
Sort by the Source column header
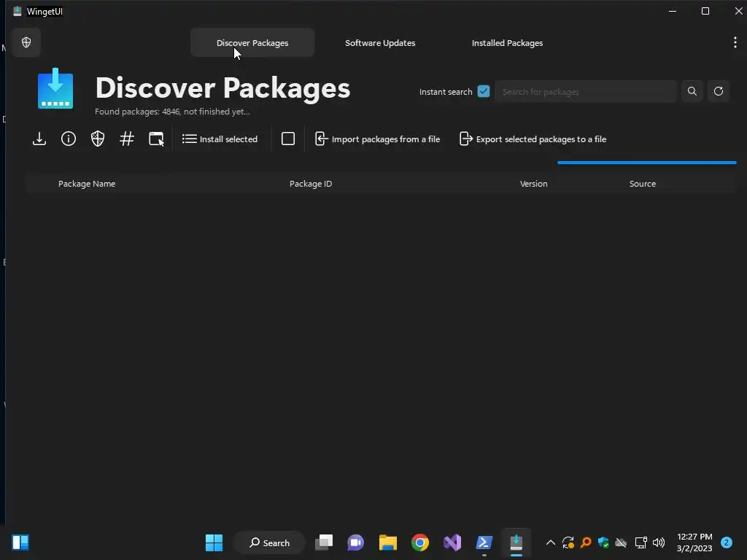(642, 183)
